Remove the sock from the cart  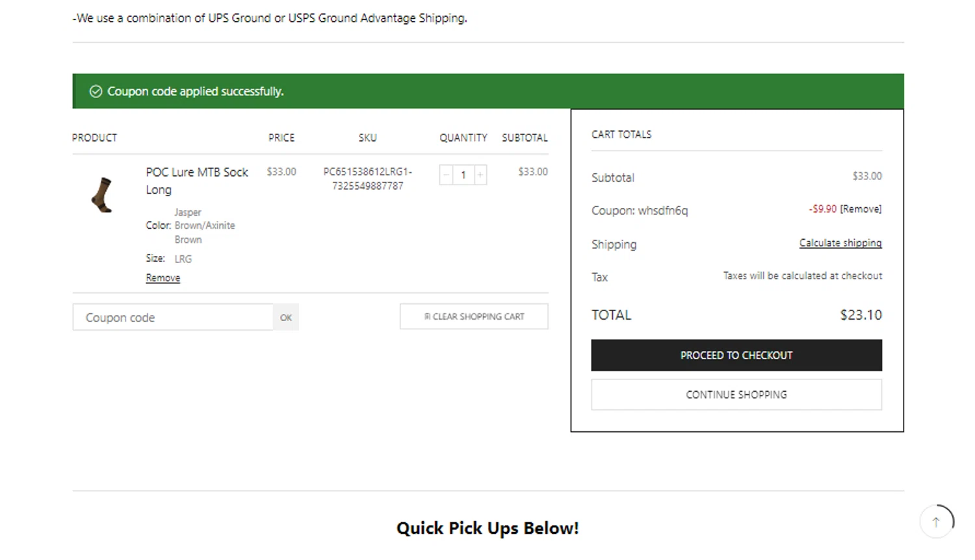click(x=163, y=278)
